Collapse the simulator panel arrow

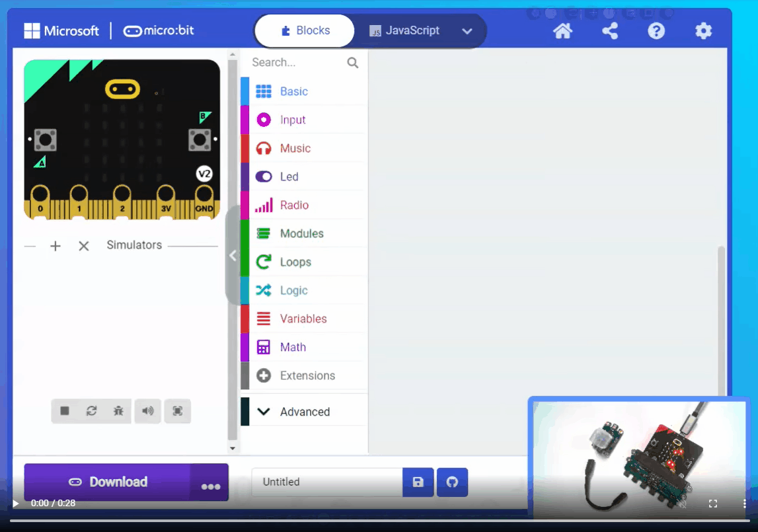click(233, 255)
